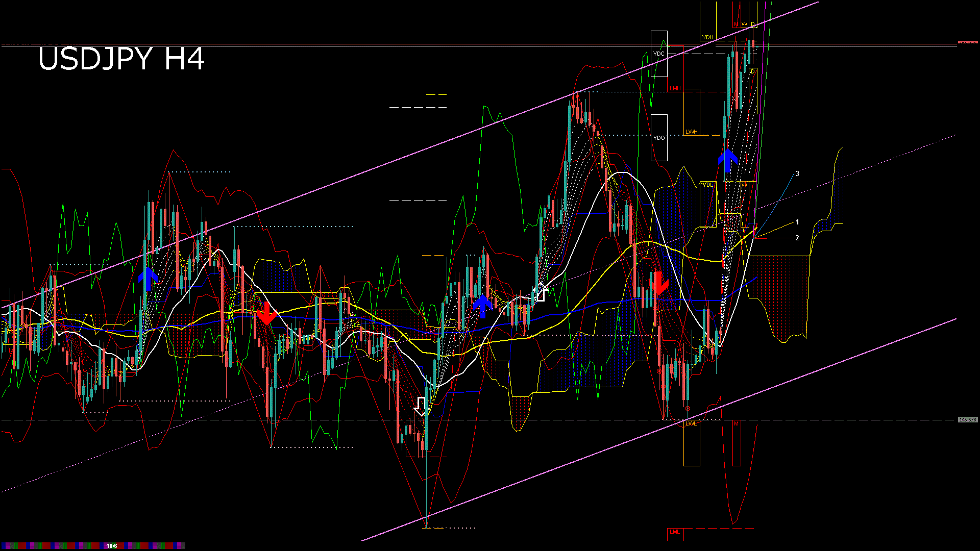Click the leftmost red down arrow signal
Screen dimensions: 980x551
(266, 313)
